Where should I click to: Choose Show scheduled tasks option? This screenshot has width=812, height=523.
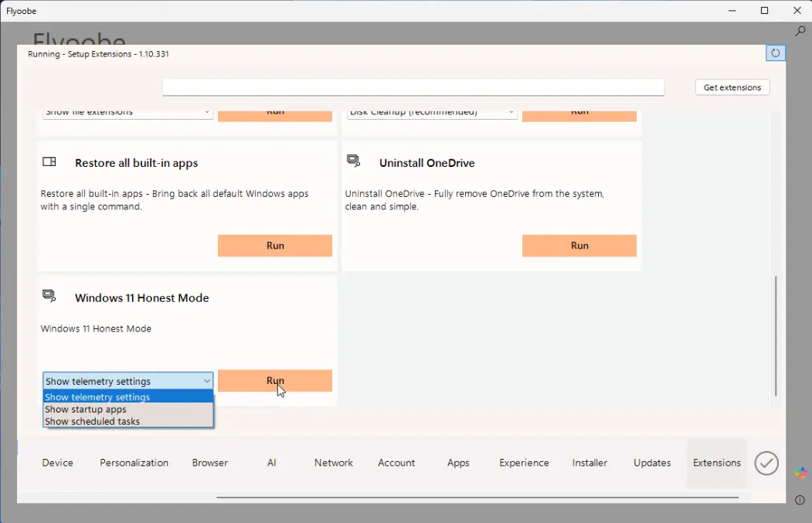pos(128,422)
